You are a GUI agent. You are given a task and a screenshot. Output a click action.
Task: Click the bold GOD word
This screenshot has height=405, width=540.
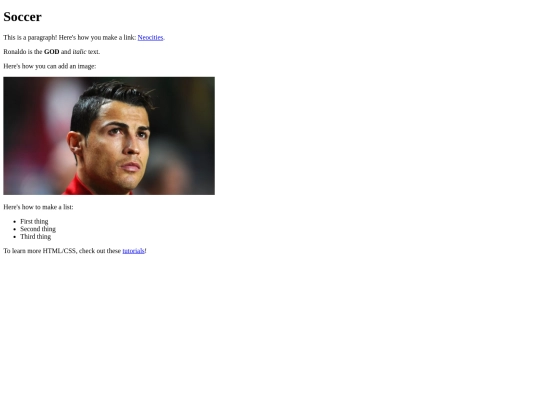click(52, 52)
